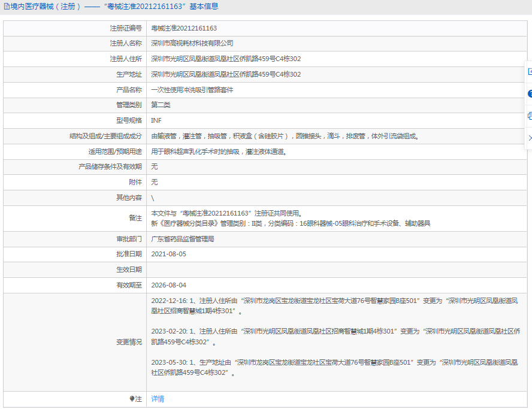Click the blue help question mark icon
The height and width of the screenshot is (409, 532).
[530, 94]
